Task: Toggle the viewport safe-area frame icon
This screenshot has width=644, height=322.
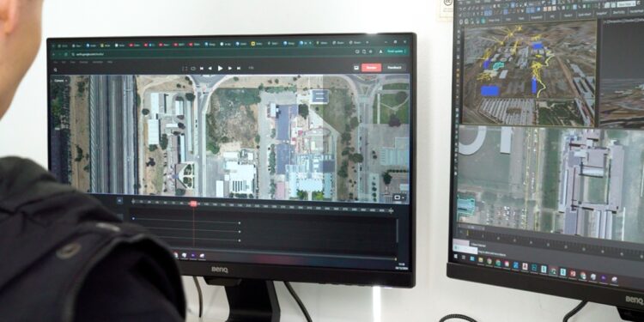Action: click(x=185, y=68)
